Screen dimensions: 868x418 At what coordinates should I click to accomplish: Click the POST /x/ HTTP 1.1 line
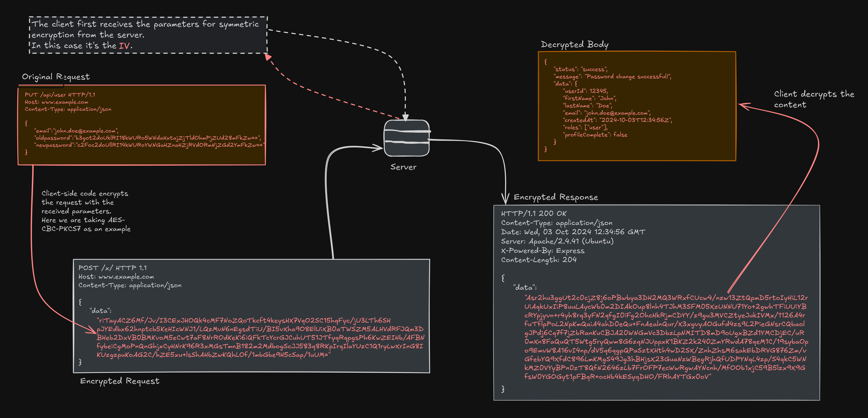[x=113, y=268]
